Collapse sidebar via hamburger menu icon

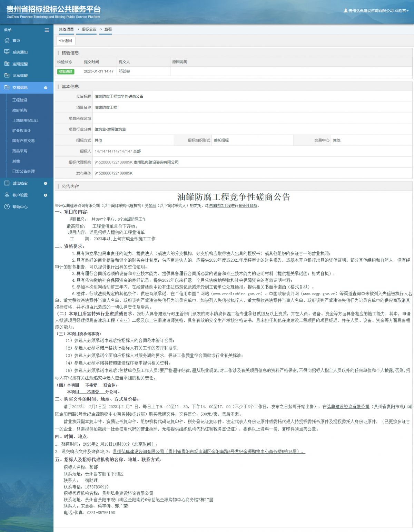point(47,30)
